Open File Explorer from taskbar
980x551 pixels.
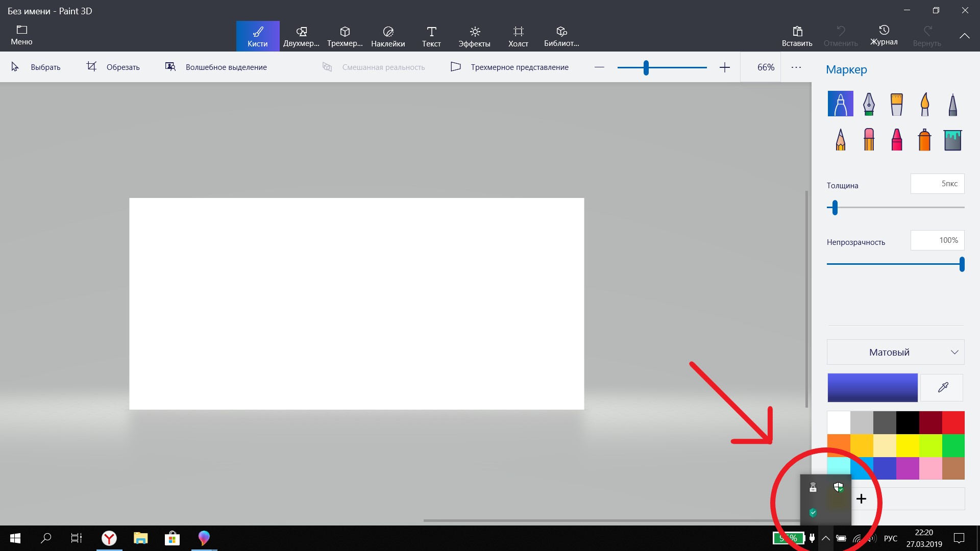coord(140,538)
